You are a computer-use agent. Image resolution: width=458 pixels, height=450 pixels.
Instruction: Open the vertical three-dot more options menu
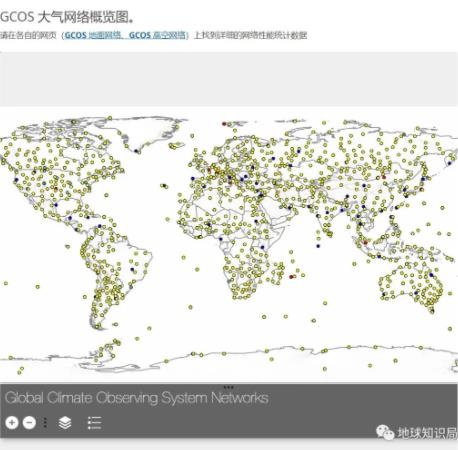(x=45, y=423)
